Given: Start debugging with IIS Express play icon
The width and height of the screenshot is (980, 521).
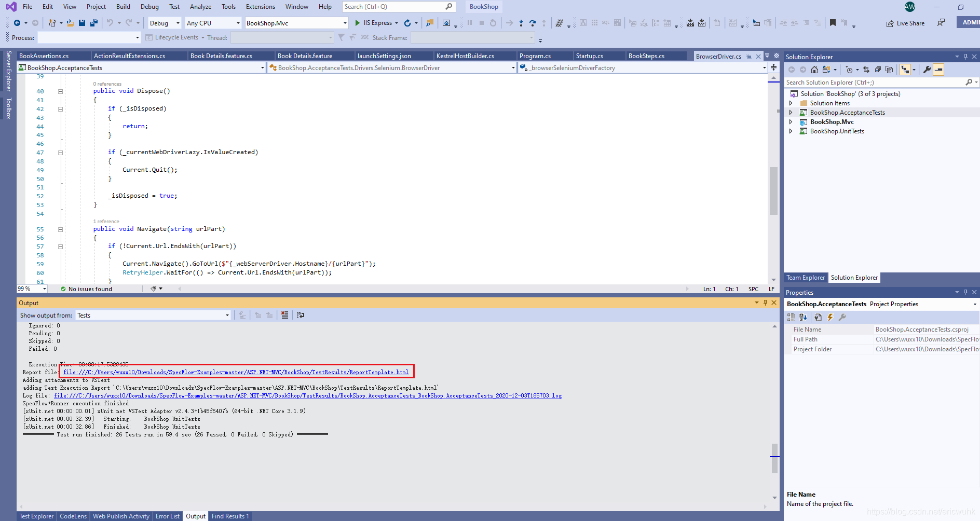Looking at the screenshot, I should coord(357,23).
